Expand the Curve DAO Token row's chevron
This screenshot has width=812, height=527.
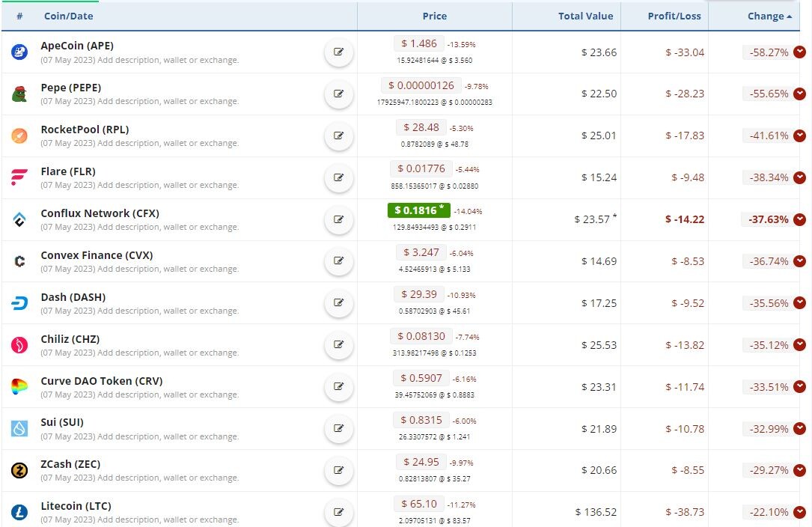(x=799, y=386)
